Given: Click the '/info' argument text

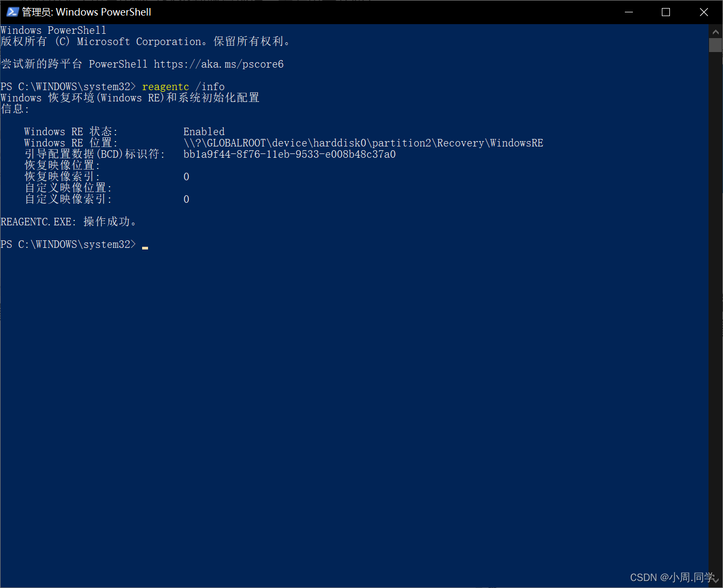Looking at the screenshot, I should pyautogui.click(x=210, y=86).
